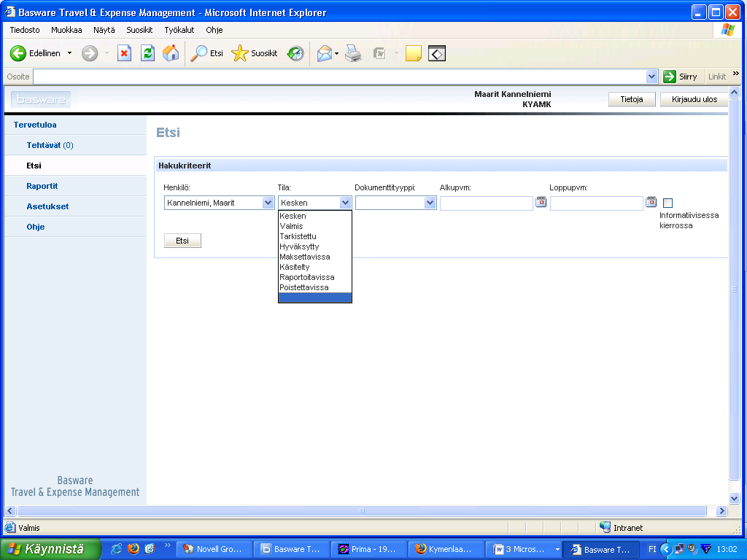747x560 pixels.
Task: Open the Muokkaa menu
Action: coord(66,30)
